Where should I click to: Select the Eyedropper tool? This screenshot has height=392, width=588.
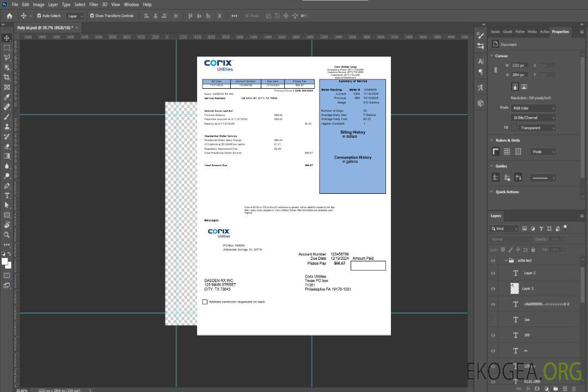point(7,97)
